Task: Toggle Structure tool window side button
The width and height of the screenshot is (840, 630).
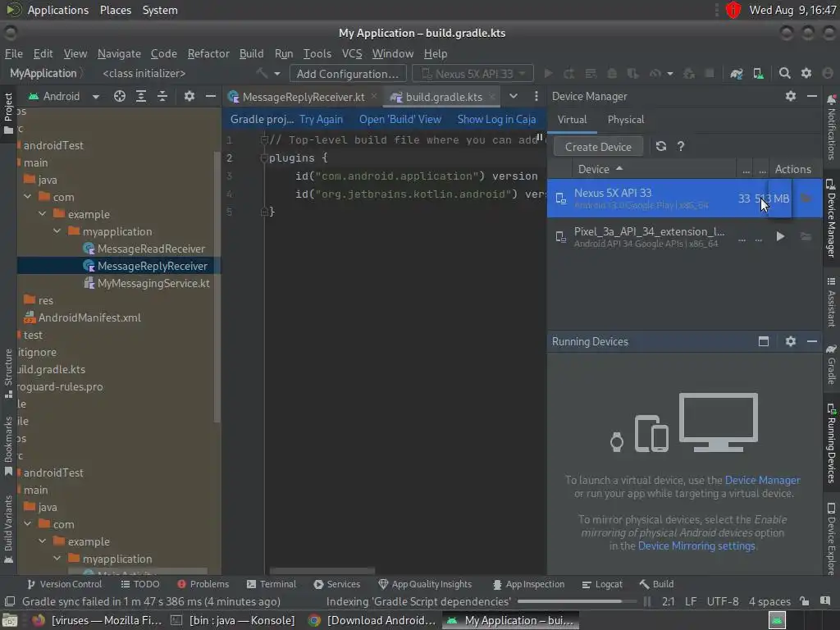Action: point(8,373)
